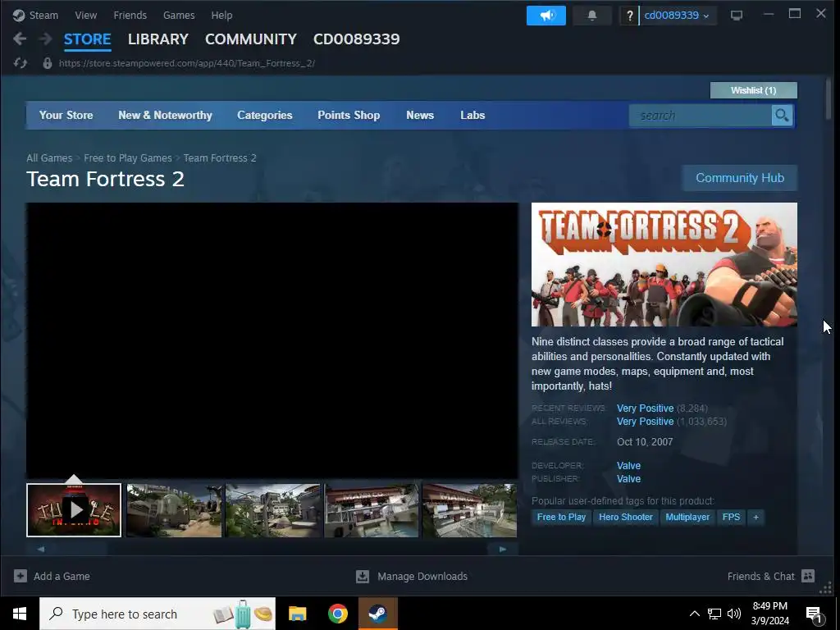Screen dimensions: 840x630
Task: Click the store search field
Action: point(700,115)
